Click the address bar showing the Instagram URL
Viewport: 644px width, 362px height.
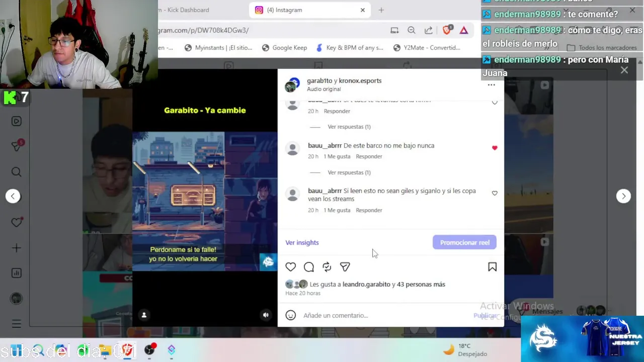pos(272,30)
